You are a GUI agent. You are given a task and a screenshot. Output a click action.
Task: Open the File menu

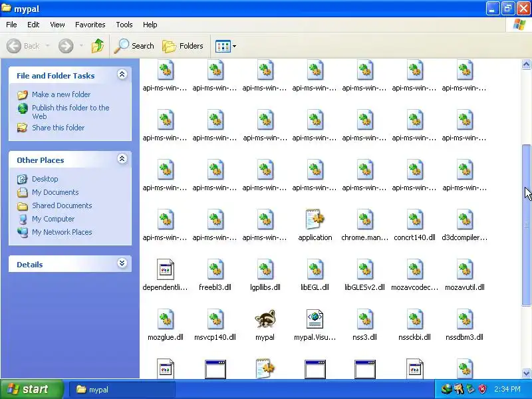(x=11, y=25)
